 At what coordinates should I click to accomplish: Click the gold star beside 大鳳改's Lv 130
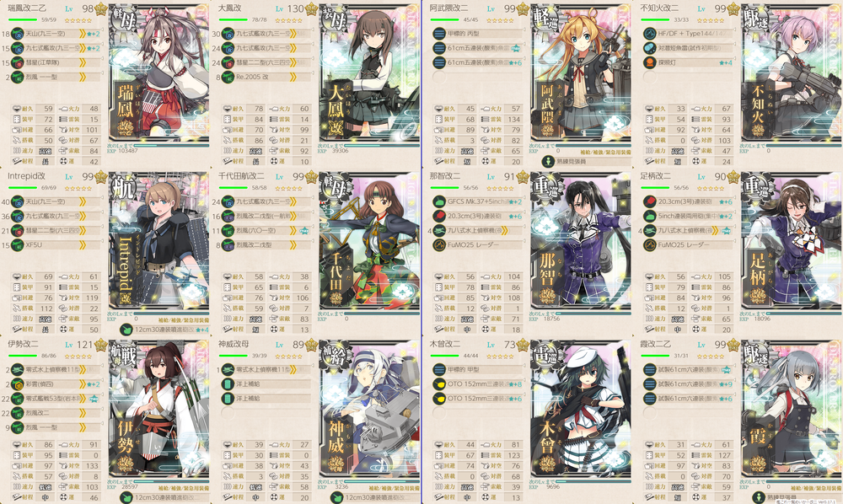coord(311,9)
